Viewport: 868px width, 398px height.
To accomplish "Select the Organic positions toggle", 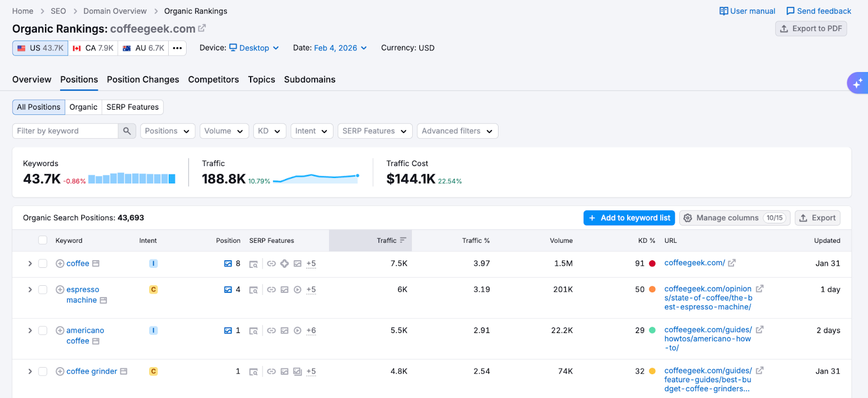I will coord(84,107).
